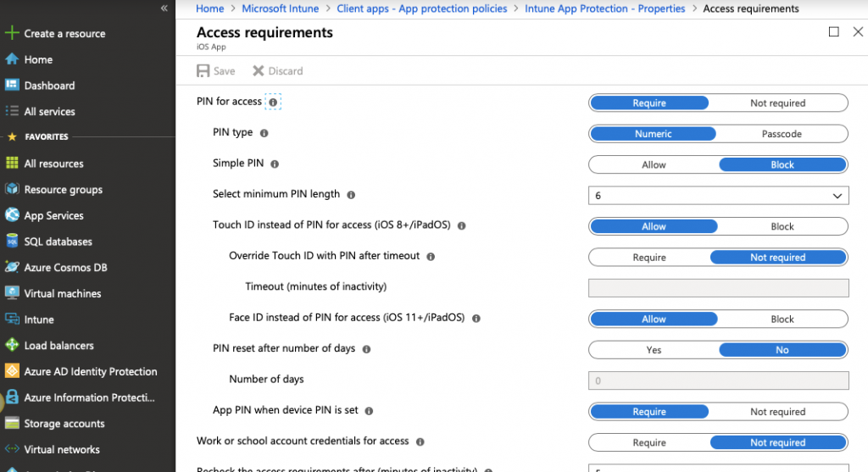868x472 pixels.
Task: Click the Azure Cosmos DB icon
Action: [12, 267]
